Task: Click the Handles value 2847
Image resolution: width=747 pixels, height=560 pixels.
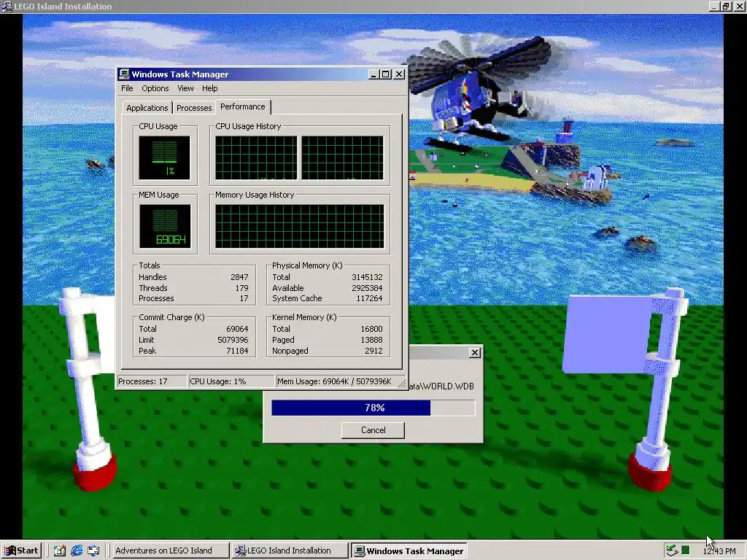Action: [x=239, y=277]
